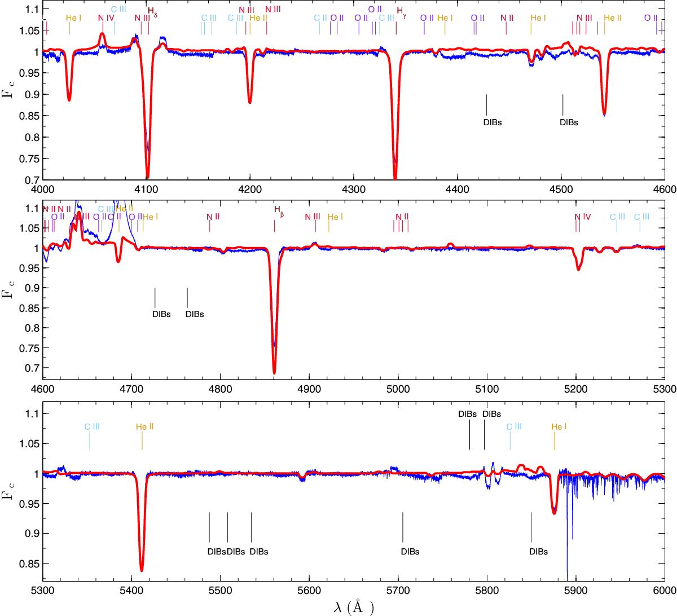The image size is (677, 616).
Task: Click the Hδ line label in top panel
Action: pos(152,11)
